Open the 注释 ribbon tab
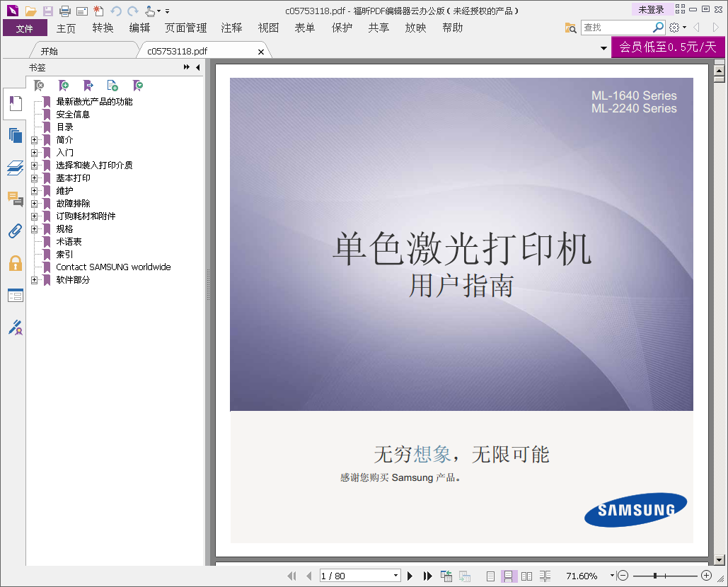Image resolution: width=728 pixels, height=587 pixels. pyautogui.click(x=231, y=28)
